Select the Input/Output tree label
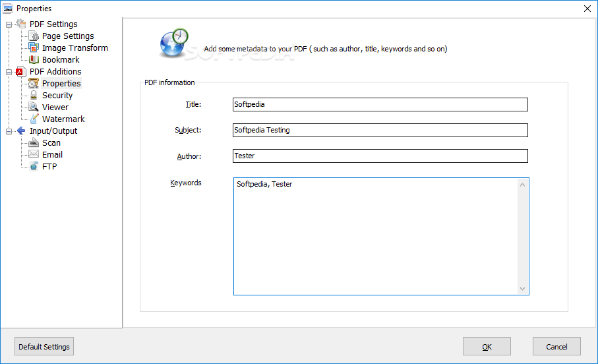This screenshot has height=364, width=598. coord(53,131)
